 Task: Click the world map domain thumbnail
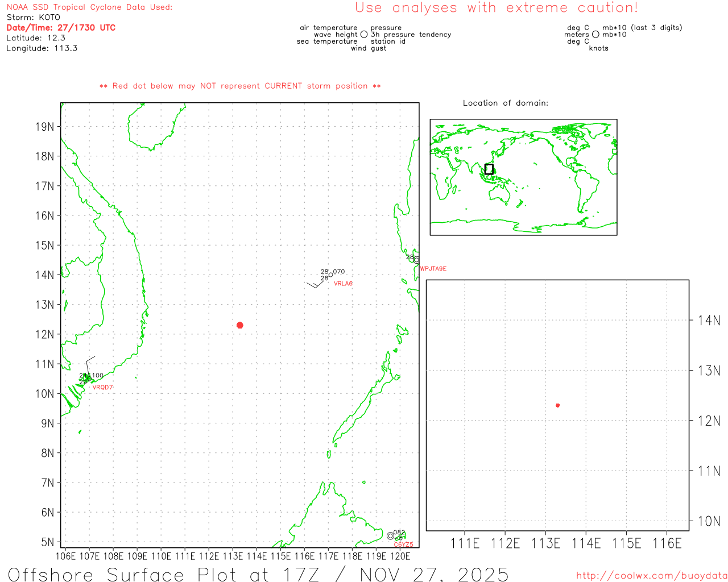(x=523, y=177)
